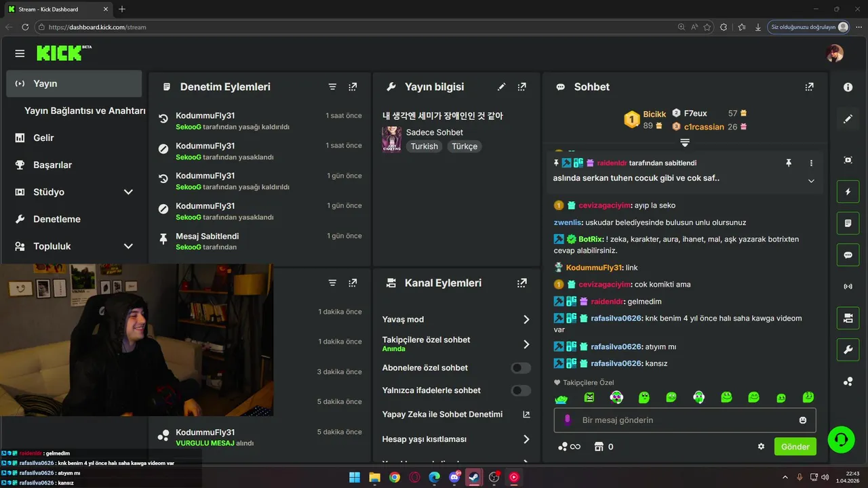Open Takipçilere özel sohbet options arrow
Viewport: 868px width, 488px height.
[526, 344]
